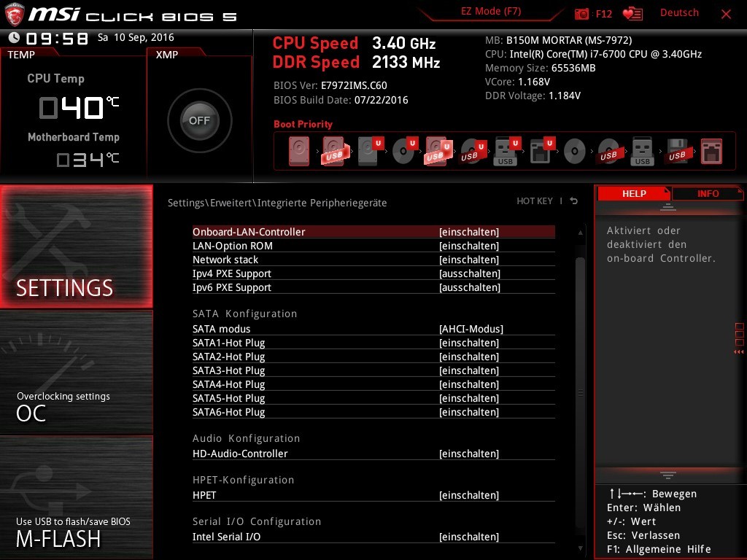Open Onboard-LAN-Controller value options
The width and height of the screenshot is (747, 560).
(x=469, y=232)
